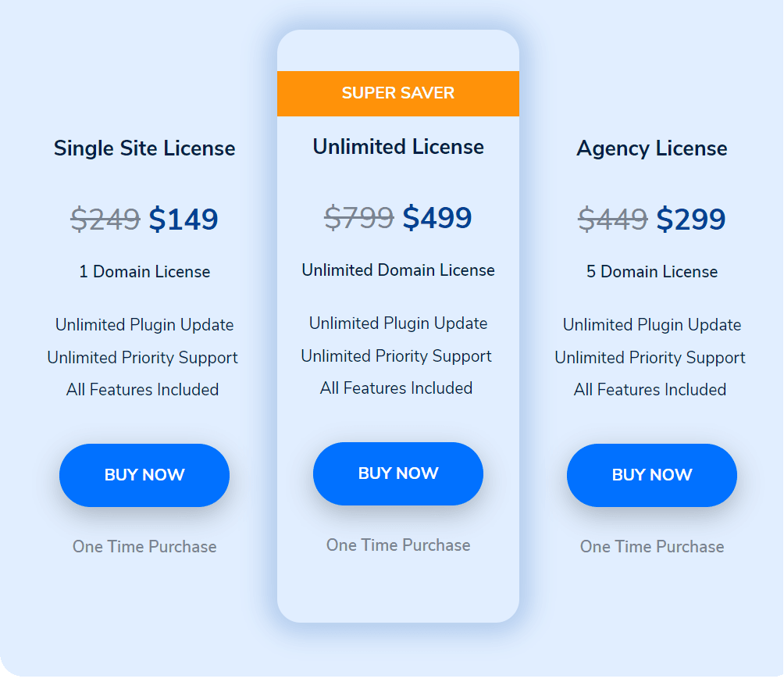Click BUY NOW under Agency License
The width and height of the screenshot is (784, 700).
click(x=651, y=475)
